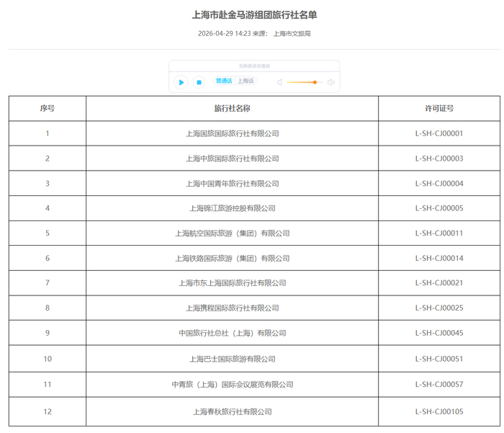This screenshot has height=433, width=504.
Task: Click license number L-SH-CJ00004
Action: click(x=439, y=184)
